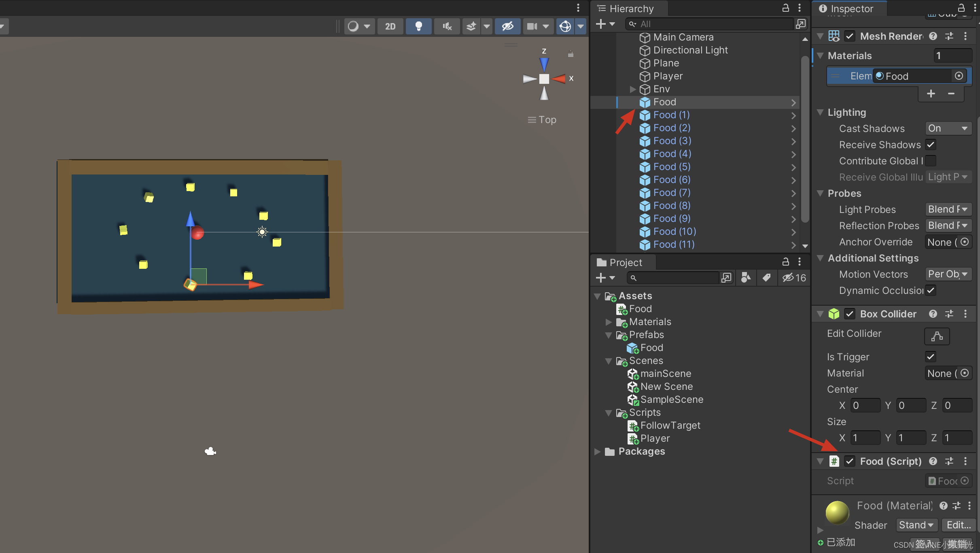
Task: Open Motion Vectors dropdown
Action: point(948,274)
